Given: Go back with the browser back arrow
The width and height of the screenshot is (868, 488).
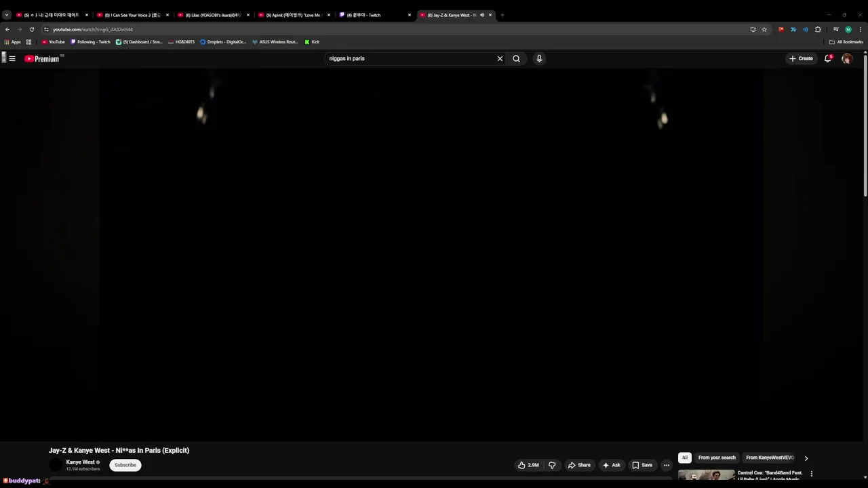Looking at the screenshot, I should pos(7,29).
